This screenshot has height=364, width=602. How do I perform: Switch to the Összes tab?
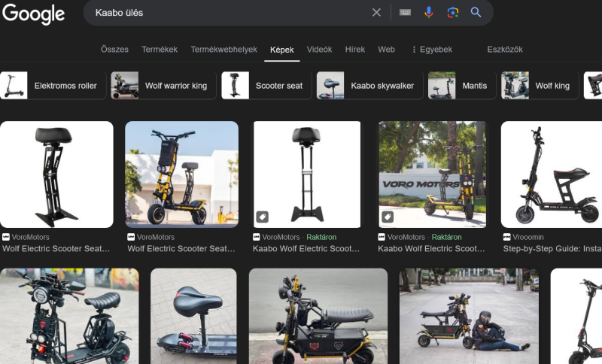(x=114, y=50)
